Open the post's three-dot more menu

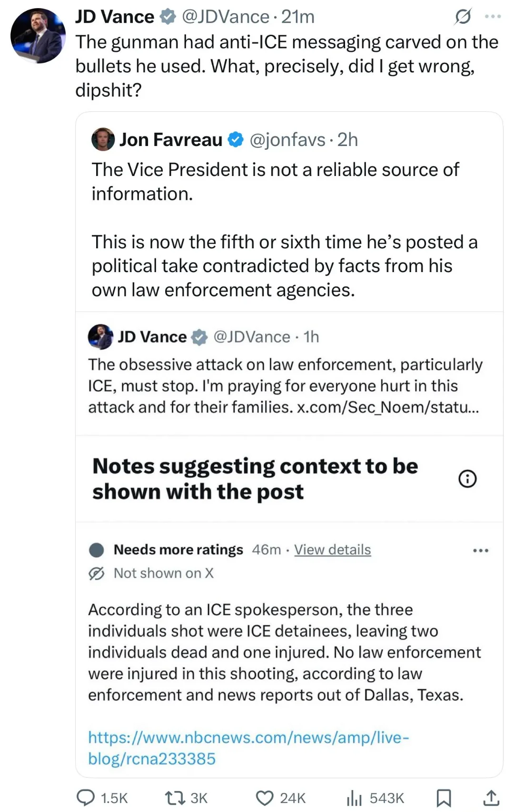coord(493,17)
